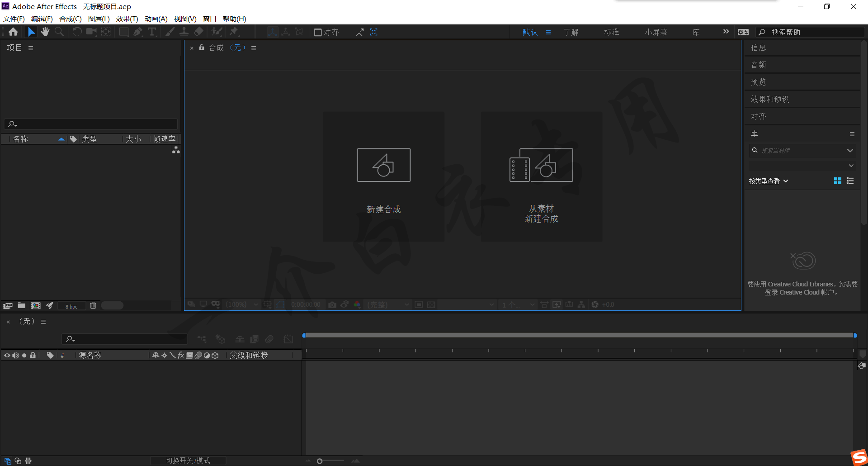Switch library to grid view
This screenshot has width=868, height=466.
pyautogui.click(x=837, y=181)
